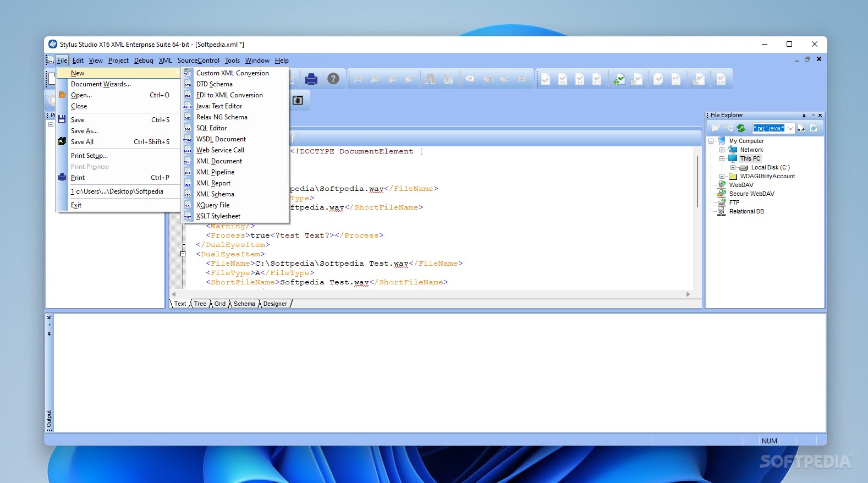Click the last icon on File Explorer toolbar
This screenshot has width=868, height=483.
[x=814, y=128]
